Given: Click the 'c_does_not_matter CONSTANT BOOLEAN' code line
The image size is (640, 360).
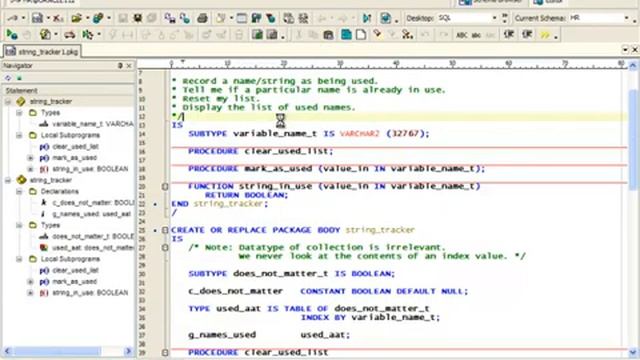Looking at the screenshot, I should click(328, 291).
